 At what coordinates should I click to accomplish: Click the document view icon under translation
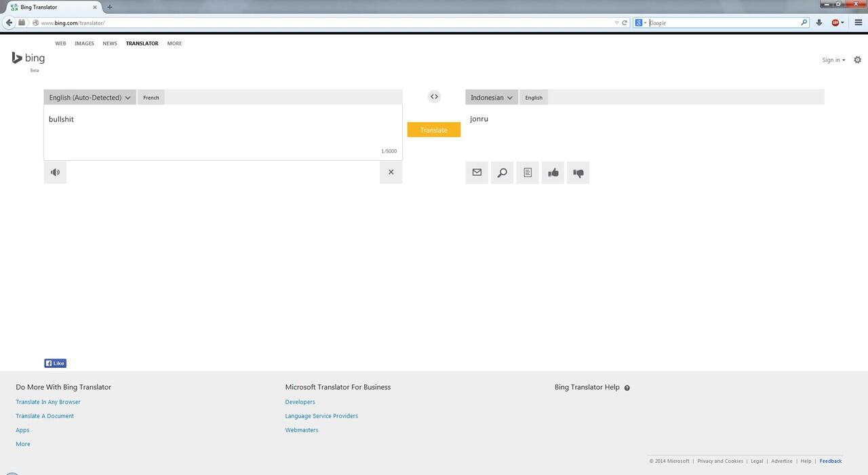pyautogui.click(x=528, y=172)
